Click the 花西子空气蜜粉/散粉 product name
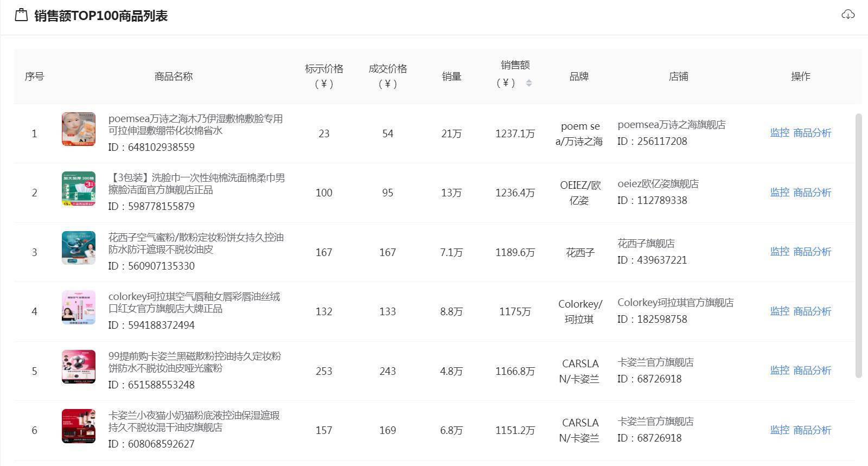Image resolution: width=868 pixels, height=466 pixels. (x=196, y=244)
